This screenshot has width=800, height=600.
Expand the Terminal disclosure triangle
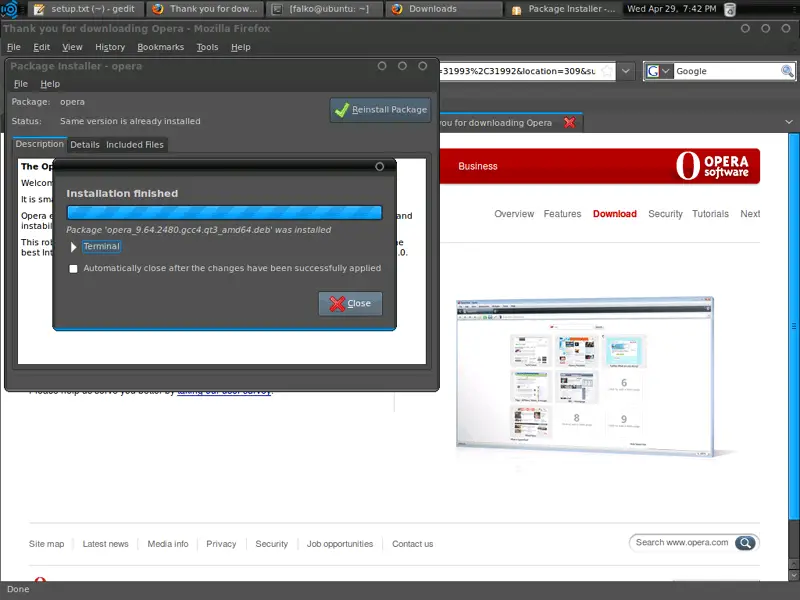[x=73, y=247]
